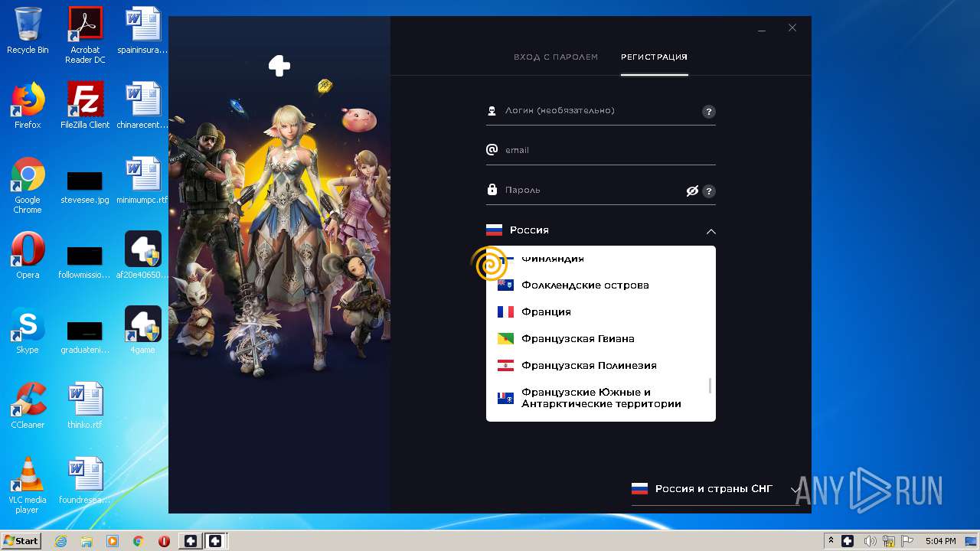Open graduateni file on desktop
980x551 pixels.
click(x=85, y=336)
